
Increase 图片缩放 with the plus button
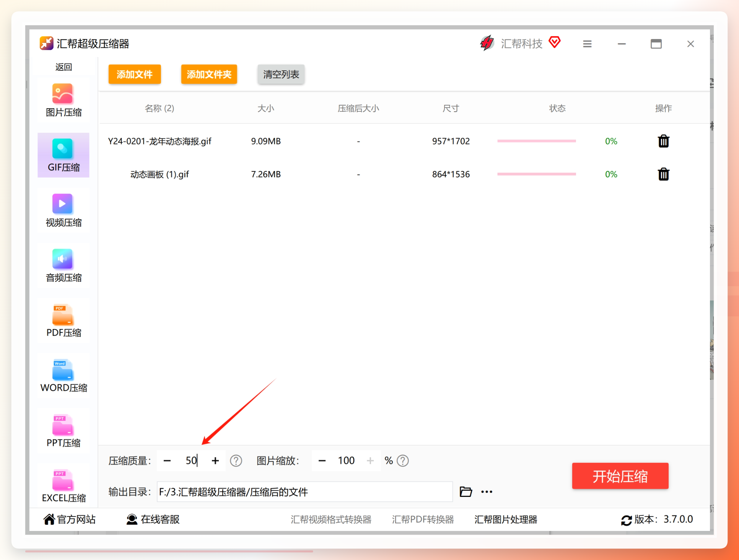[370, 461]
